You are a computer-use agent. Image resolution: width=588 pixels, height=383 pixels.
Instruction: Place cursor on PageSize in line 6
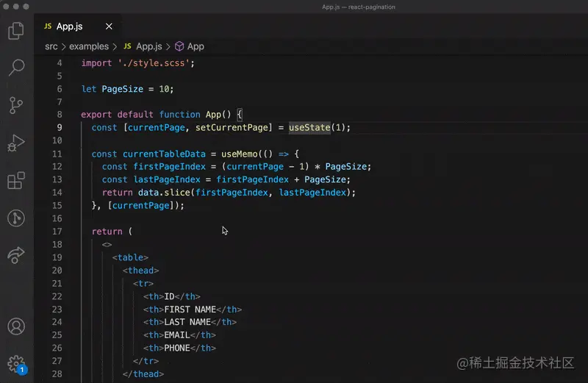coord(122,89)
